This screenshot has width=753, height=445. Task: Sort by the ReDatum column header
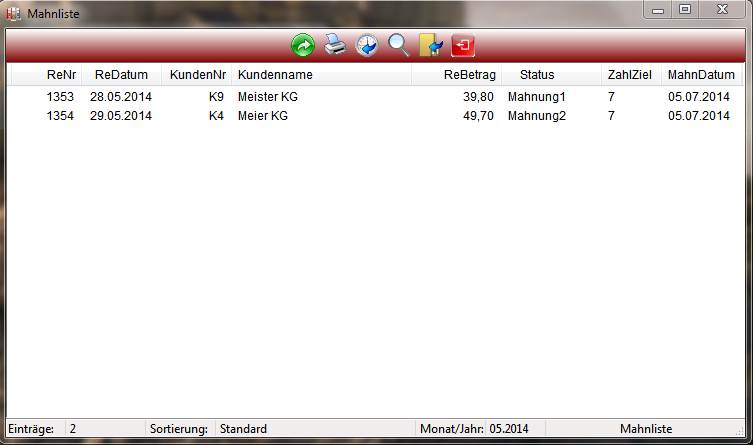[121, 75]
